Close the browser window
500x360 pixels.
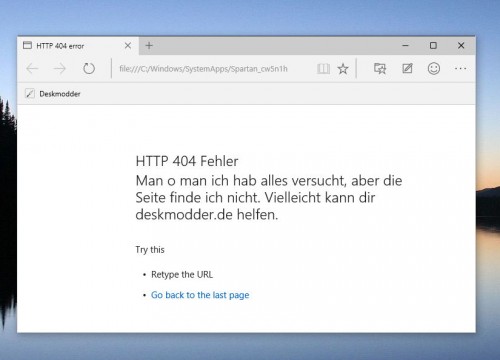click(461, 46)
